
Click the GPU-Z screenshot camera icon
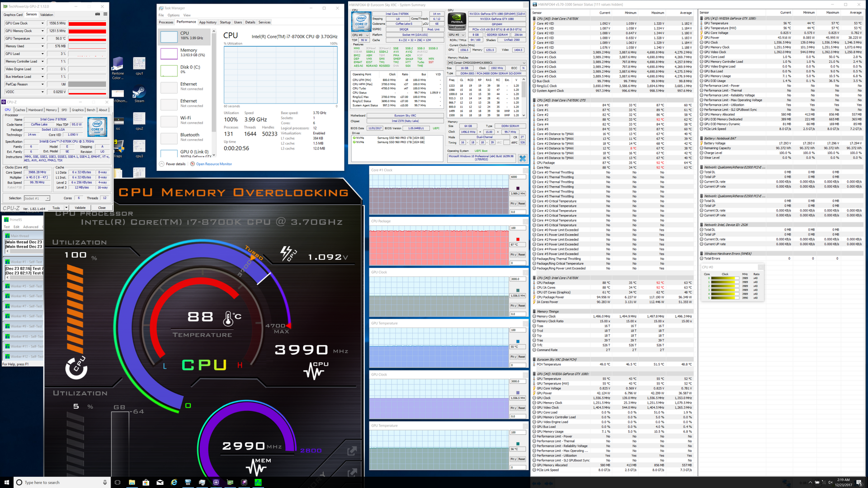pyautogui.click(x=97, y=14)
